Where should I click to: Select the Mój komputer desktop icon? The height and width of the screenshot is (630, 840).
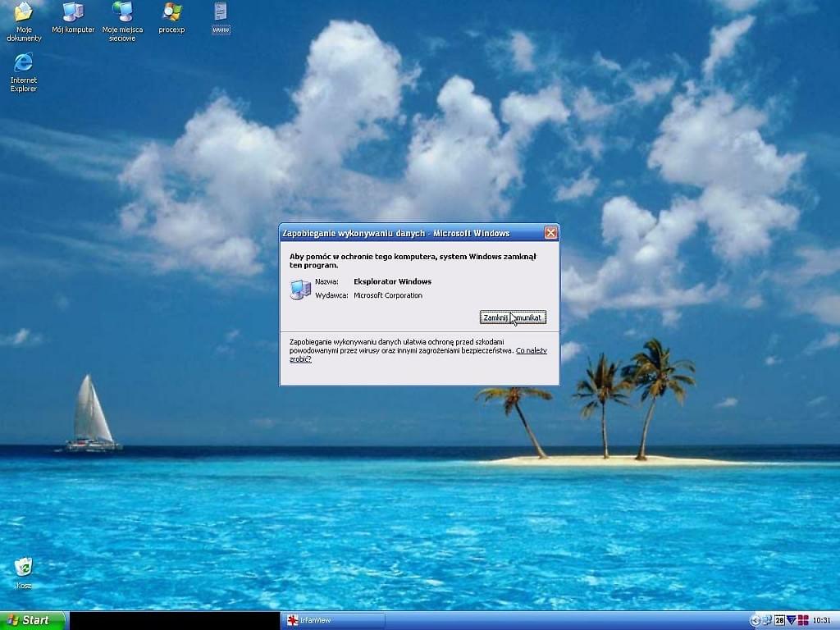click(73, 18)
